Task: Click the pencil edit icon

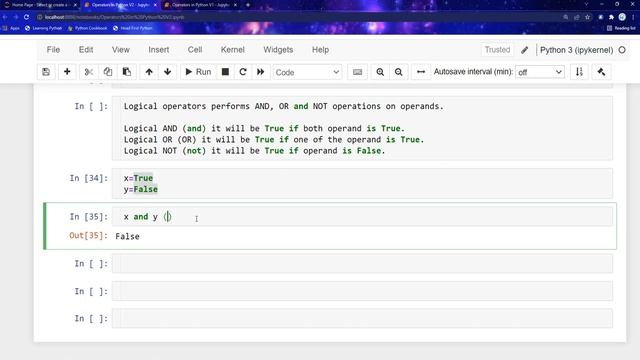Action: pos(524,50)
